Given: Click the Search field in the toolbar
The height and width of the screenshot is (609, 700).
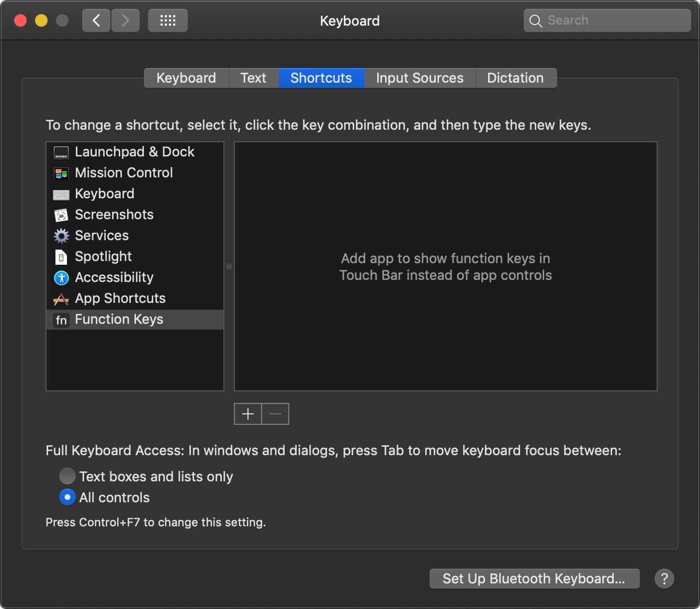Looking at the screenshot, I should [607, 21].
